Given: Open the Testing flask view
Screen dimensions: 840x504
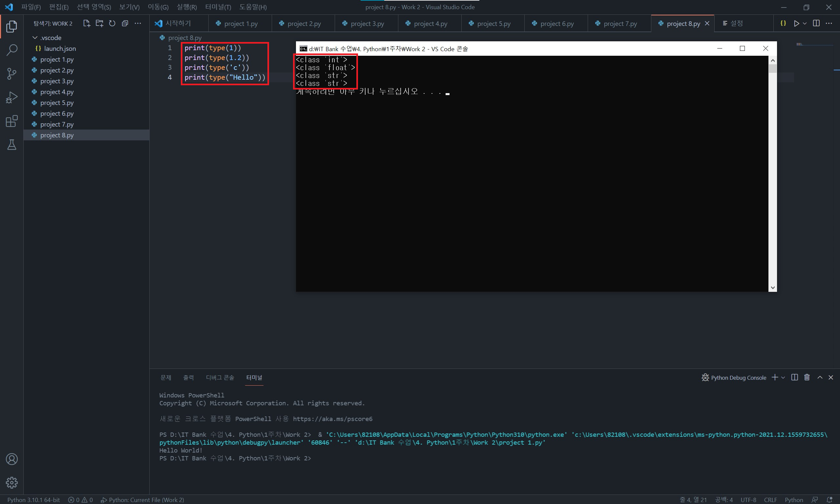Looking at the screenshot, I should [x=11, y=145].
